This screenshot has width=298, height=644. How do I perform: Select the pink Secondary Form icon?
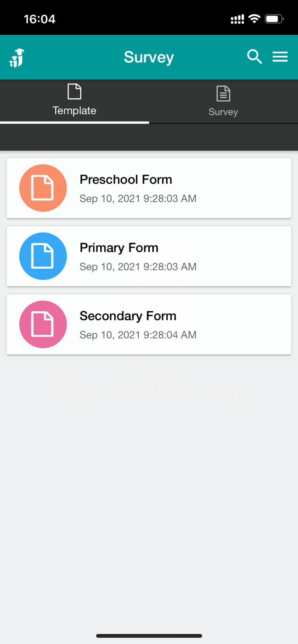click(43, 324)
